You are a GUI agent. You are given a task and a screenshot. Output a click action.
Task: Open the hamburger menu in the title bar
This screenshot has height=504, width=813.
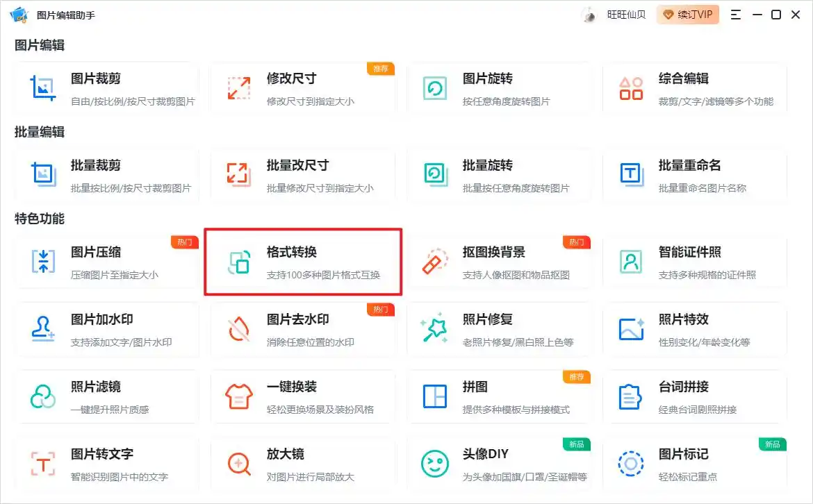[x=735, y=14]
